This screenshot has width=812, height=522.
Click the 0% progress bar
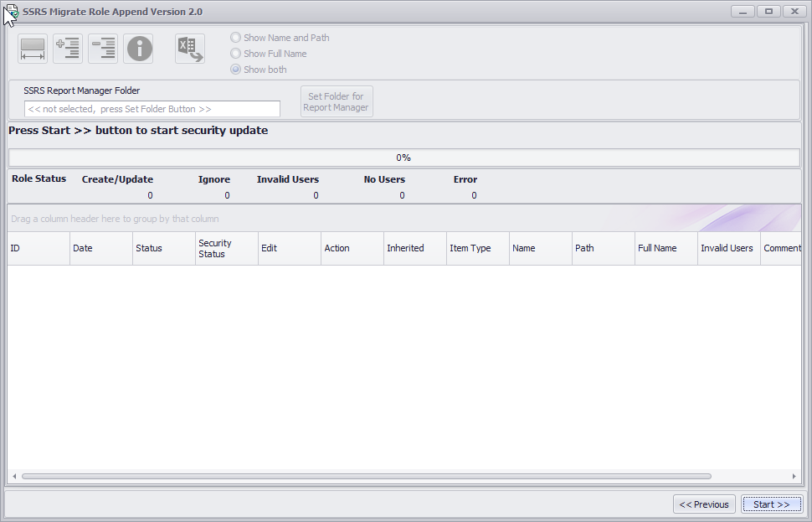(404, 158)
